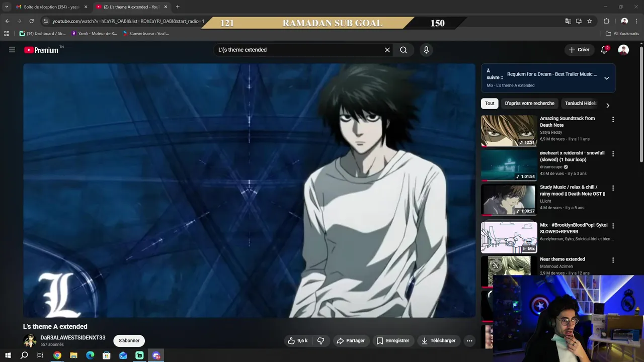
Task: Open the Dashboard bookmark
Action: click(43, 34)
